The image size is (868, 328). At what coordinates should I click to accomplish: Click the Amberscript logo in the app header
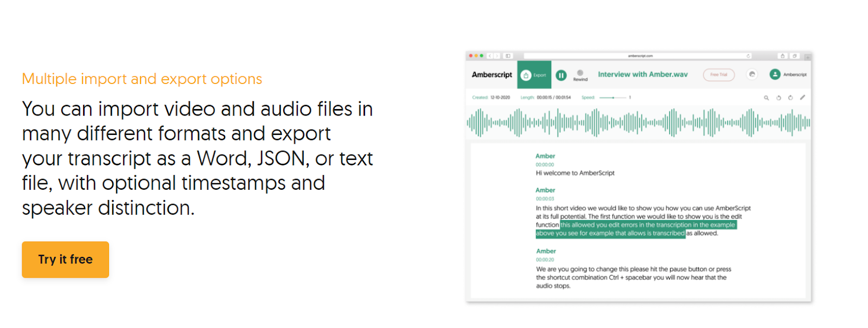(x=492, y=75)
